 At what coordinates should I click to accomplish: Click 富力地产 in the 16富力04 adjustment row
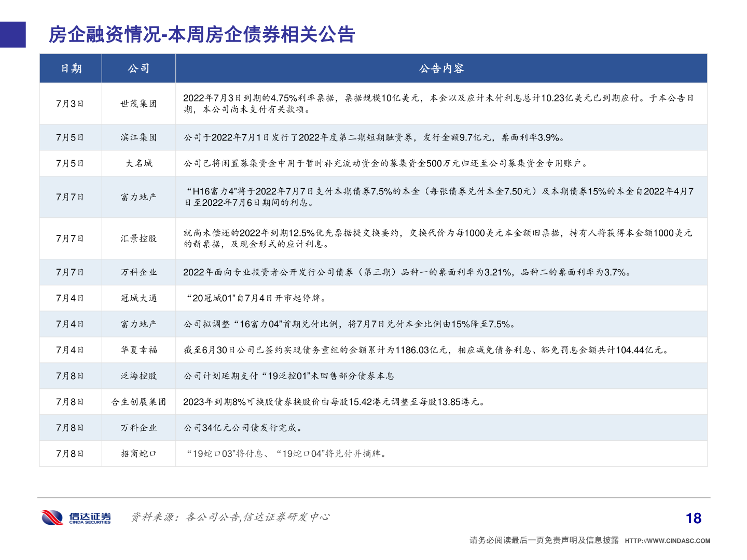pyautogui.click(x=139, y=324)
